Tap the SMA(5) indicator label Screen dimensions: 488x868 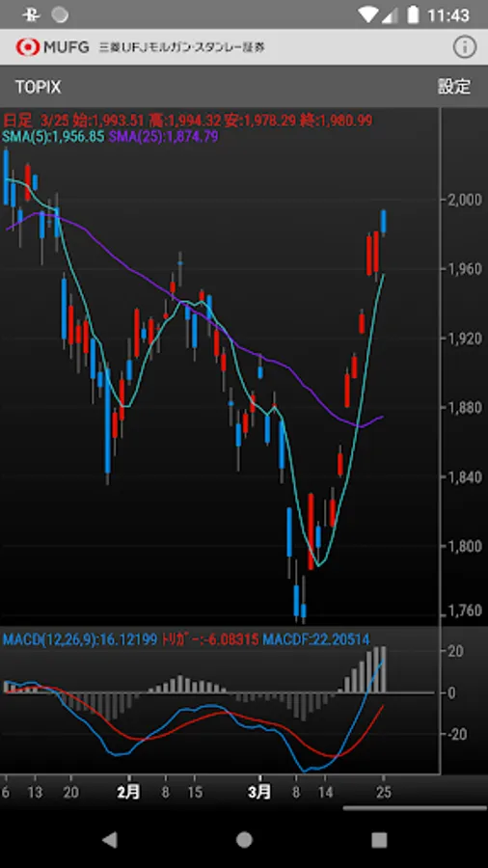coord(54,136)
